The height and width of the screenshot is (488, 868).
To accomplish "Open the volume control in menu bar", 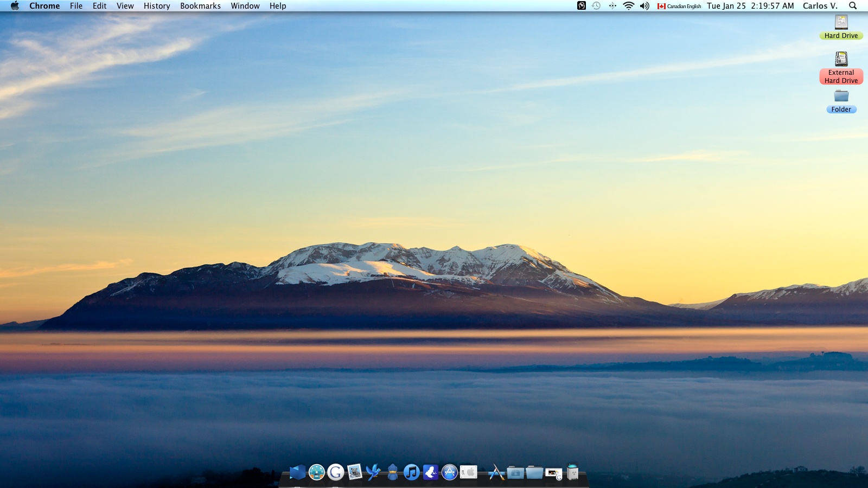I will [644, 6].
